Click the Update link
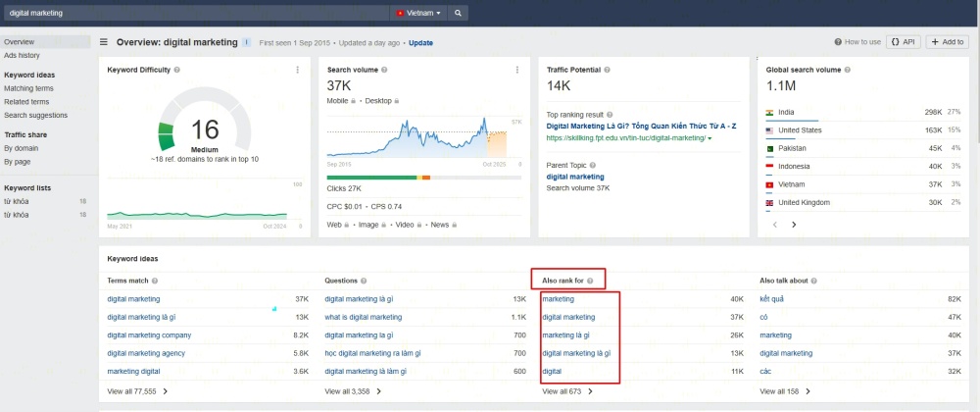The width and height of the screenshot is (980, 412). pyautogui.click(x=420, y=43)
